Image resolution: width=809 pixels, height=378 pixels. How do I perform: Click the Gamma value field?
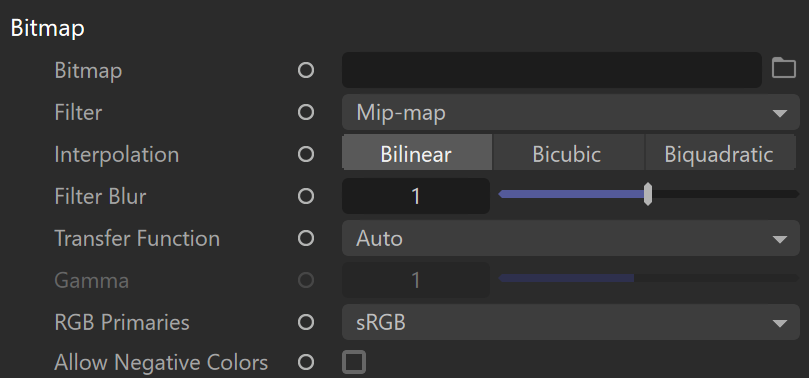point(416,280)
